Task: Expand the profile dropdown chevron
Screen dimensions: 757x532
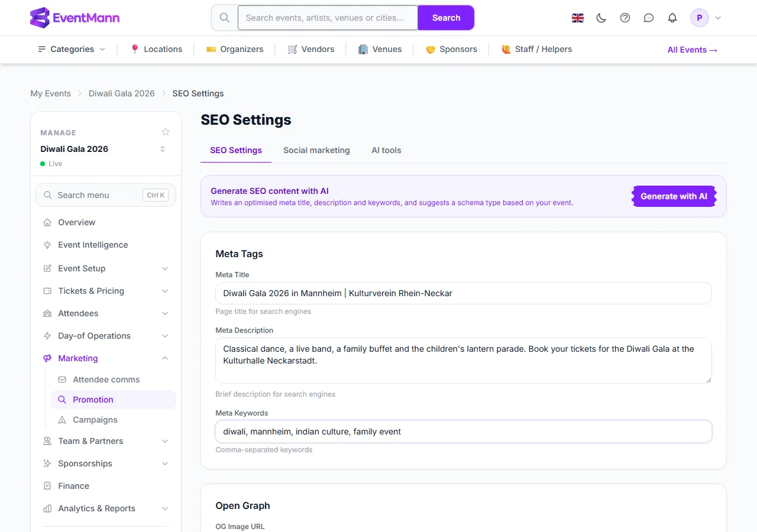Action: [718, 18]
